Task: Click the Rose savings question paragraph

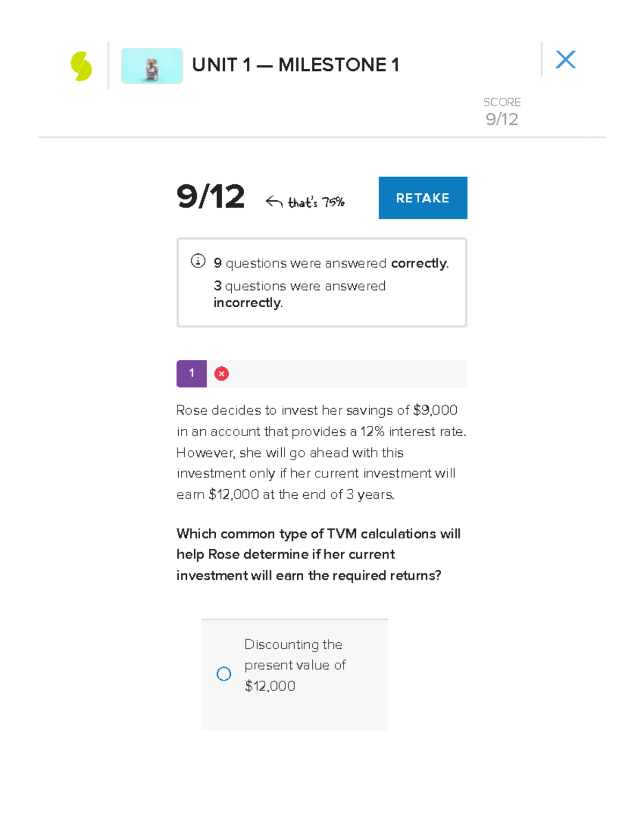Action: click(321, 452)
